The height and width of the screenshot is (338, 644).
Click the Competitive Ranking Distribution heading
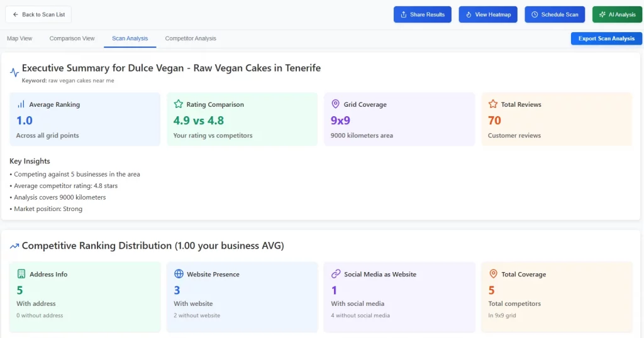153,246
